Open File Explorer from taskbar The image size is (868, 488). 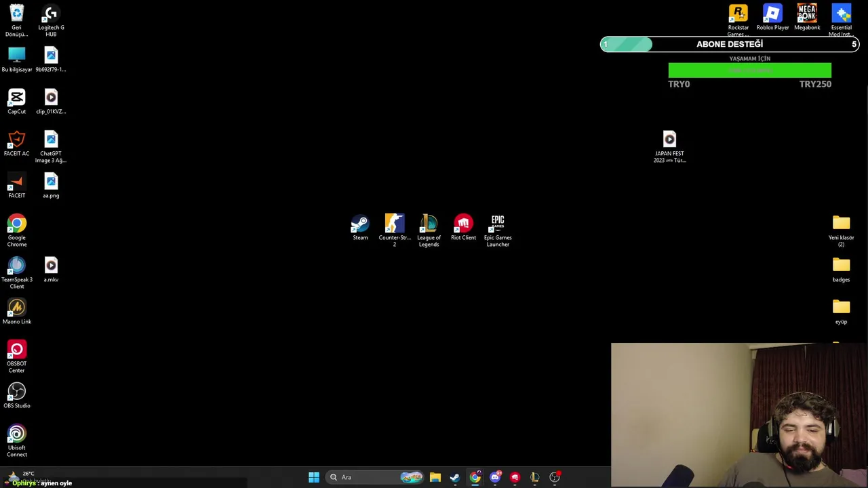(435, 477)
